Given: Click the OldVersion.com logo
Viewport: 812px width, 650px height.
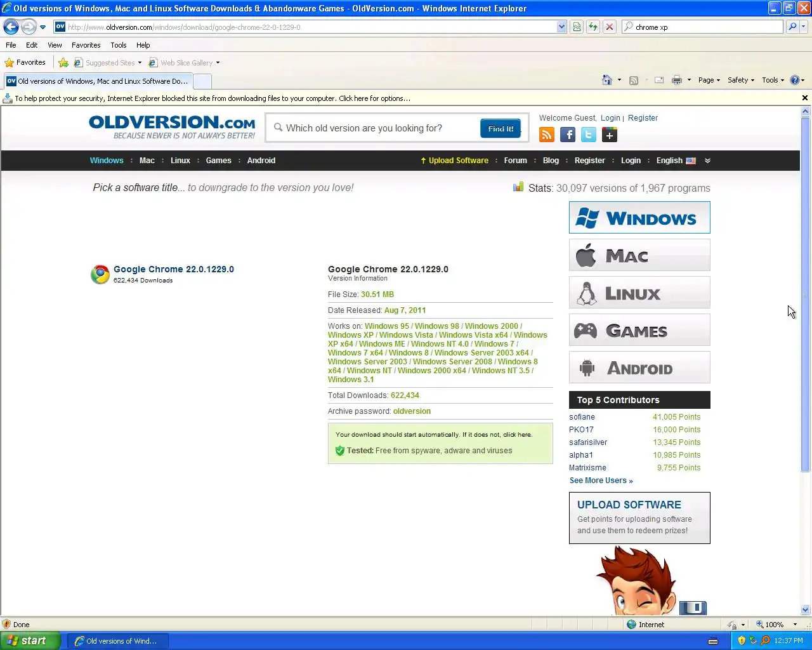Looking at the screenshot, I should tap(172, 127).
